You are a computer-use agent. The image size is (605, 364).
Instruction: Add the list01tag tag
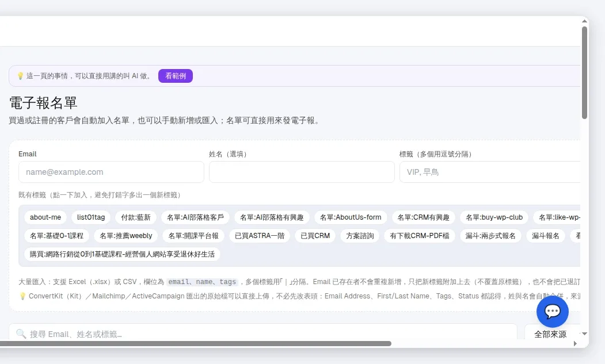pos(91,217)
